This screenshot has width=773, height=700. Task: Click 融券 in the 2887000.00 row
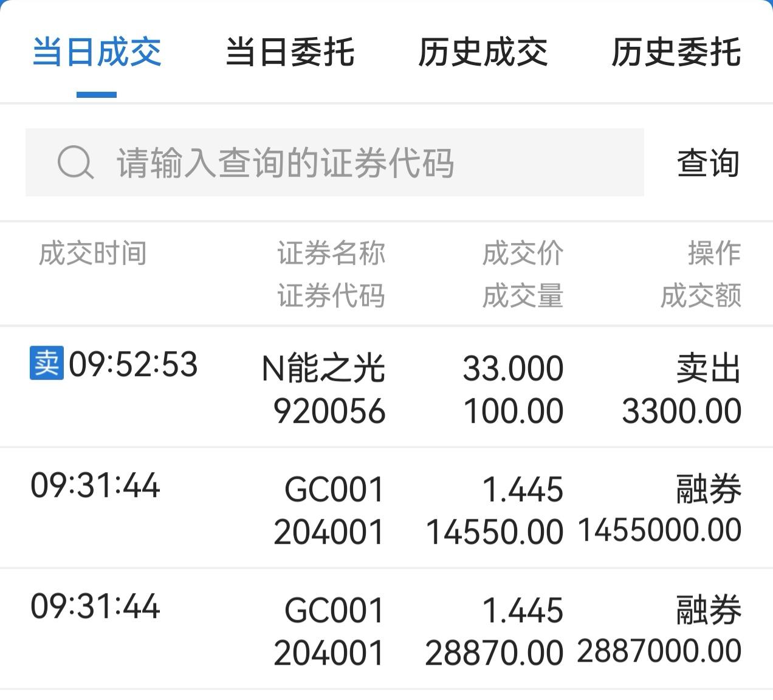click(x=709, y=611)
